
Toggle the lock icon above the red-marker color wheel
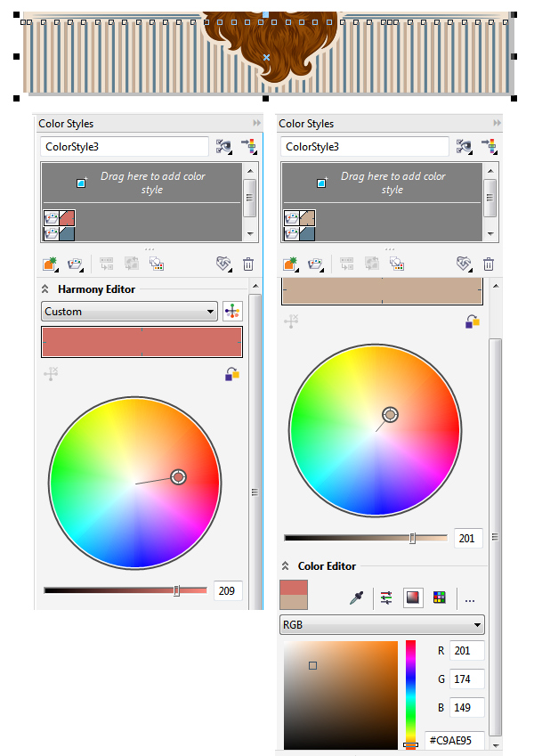[232, 374]
